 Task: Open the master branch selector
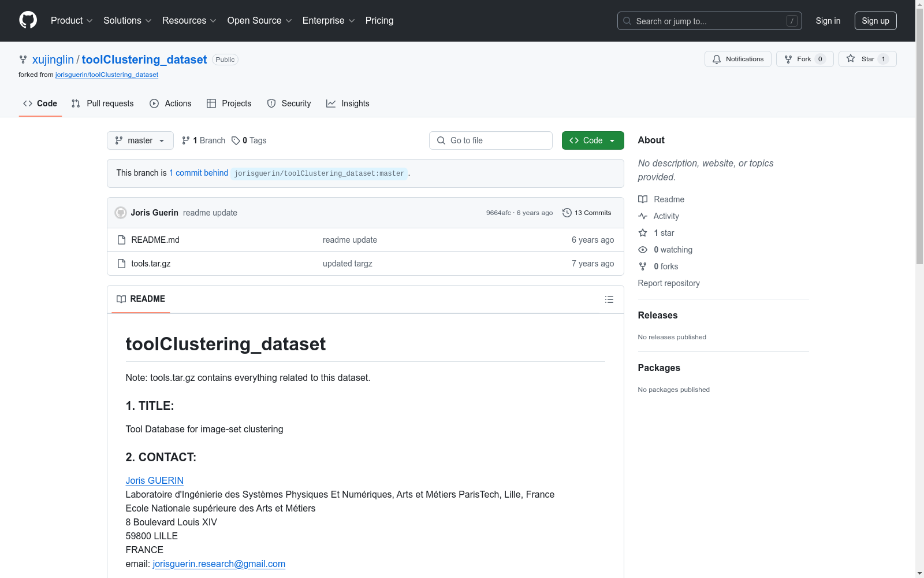tap(140, 140)
